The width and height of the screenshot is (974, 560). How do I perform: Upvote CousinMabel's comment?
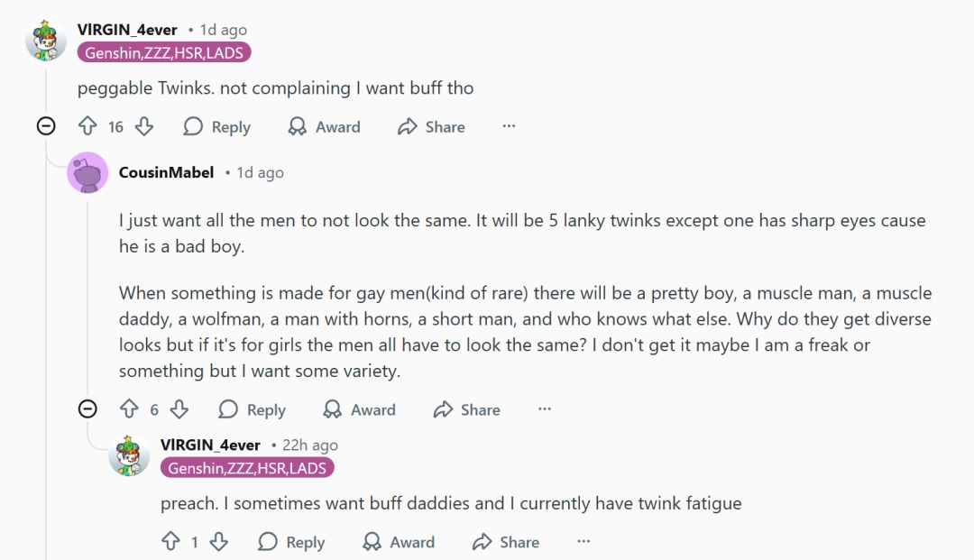tap(129, 409)
